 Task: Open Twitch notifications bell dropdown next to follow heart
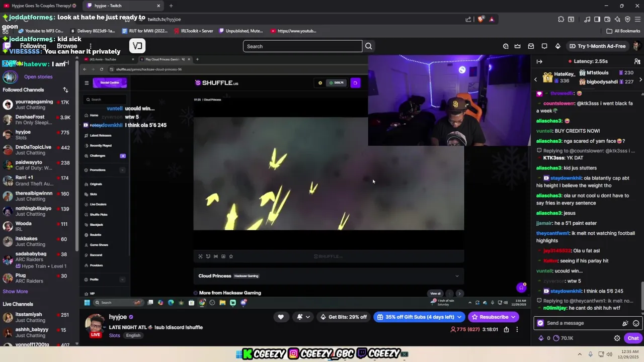(303, 317)
